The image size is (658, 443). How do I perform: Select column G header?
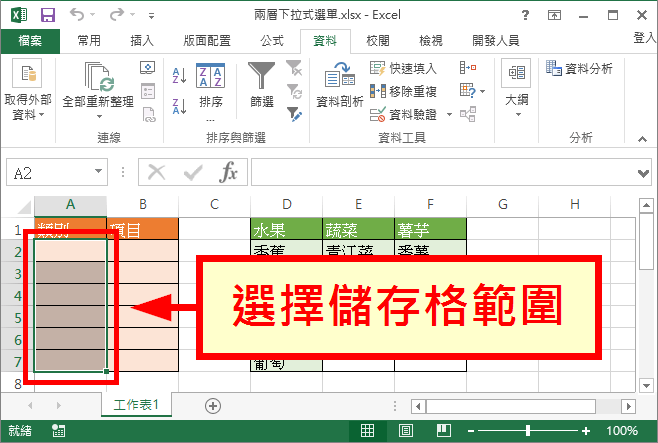502,205
